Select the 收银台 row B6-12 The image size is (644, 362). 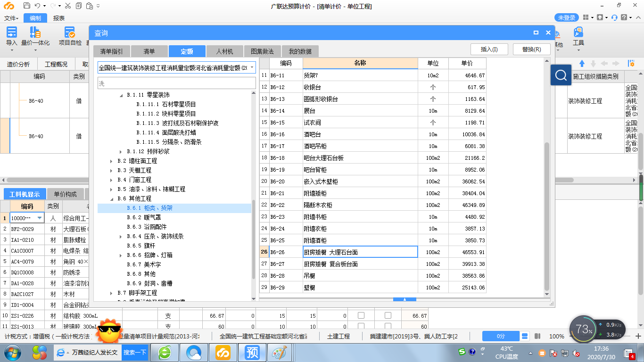pyautogui.click(x=372, y=87)
